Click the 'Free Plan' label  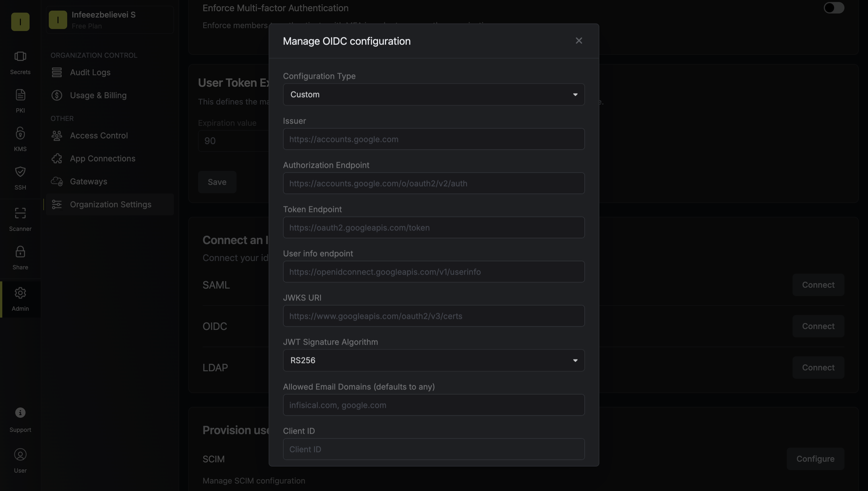pyautogui.click(x=87, y=26)
